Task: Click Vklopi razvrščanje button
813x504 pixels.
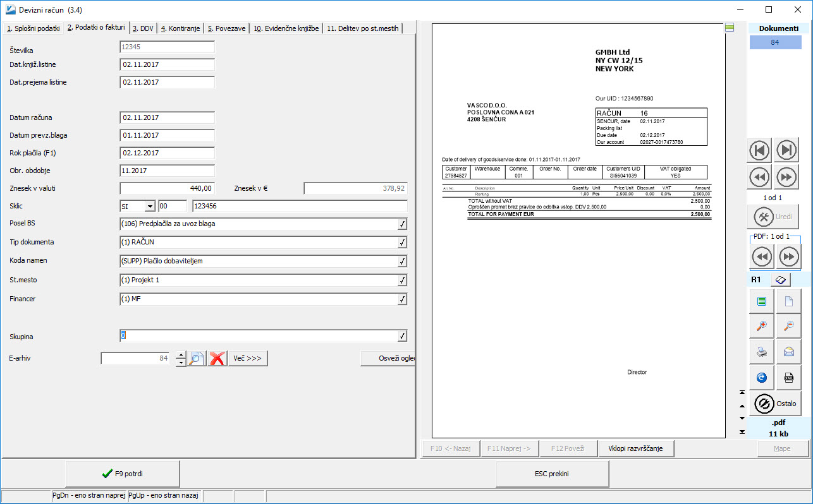Action: [x=636, y=448]
